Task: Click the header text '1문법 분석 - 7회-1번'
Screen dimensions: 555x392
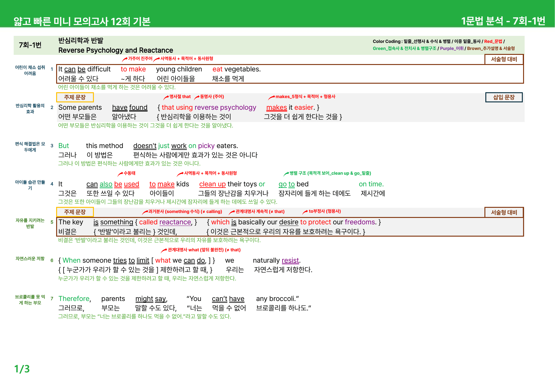Action: coord(503,21)
